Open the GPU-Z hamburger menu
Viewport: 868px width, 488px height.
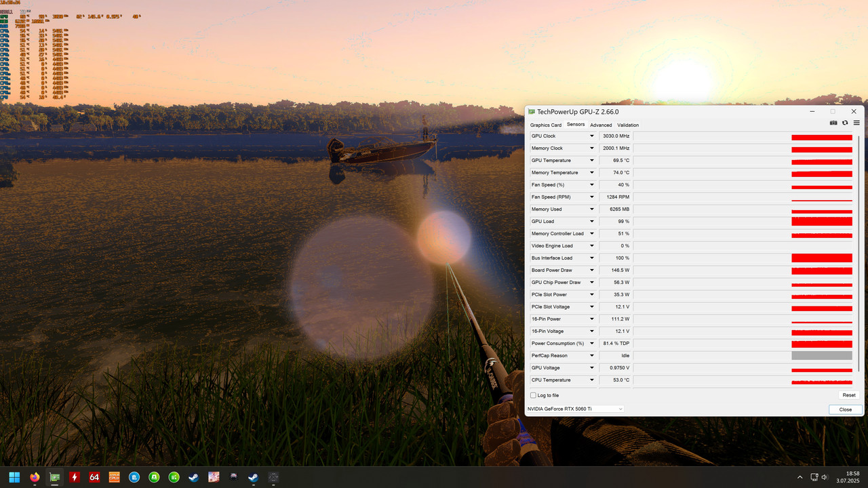(856, 123)
